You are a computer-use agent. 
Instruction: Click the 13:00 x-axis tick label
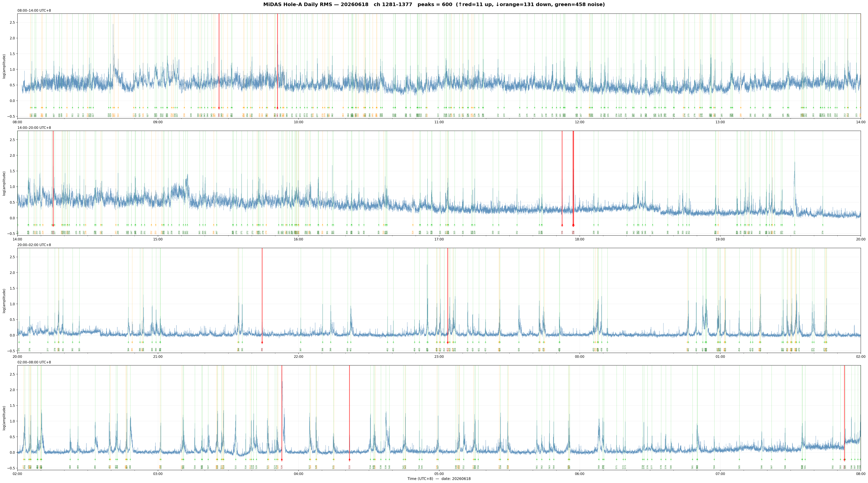click(720, 122)
